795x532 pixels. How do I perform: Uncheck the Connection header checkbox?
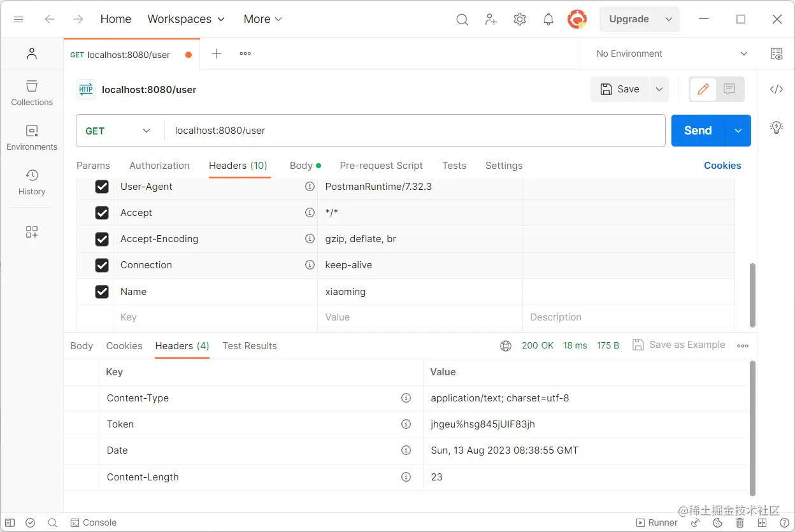point(102,265)
